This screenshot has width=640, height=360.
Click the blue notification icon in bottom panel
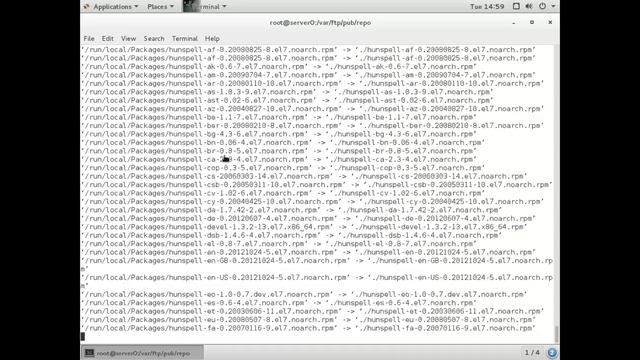tap(552, 353)
